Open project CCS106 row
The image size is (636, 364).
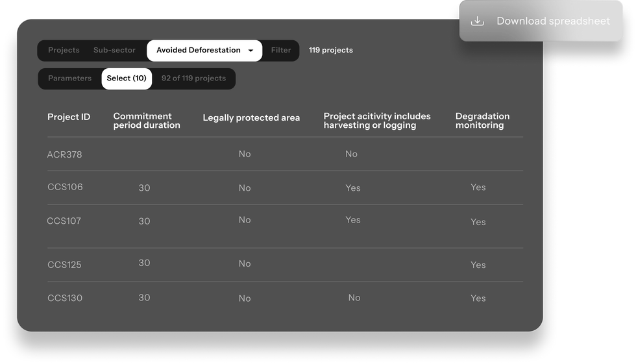[x=285, y=188]
